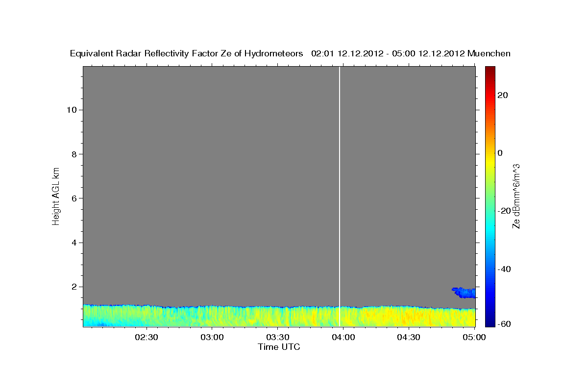Image resolution: width=588 pixels, height=392 pixels.
Task: Click the 02:30 time tick label
Action: coord(147,337)
